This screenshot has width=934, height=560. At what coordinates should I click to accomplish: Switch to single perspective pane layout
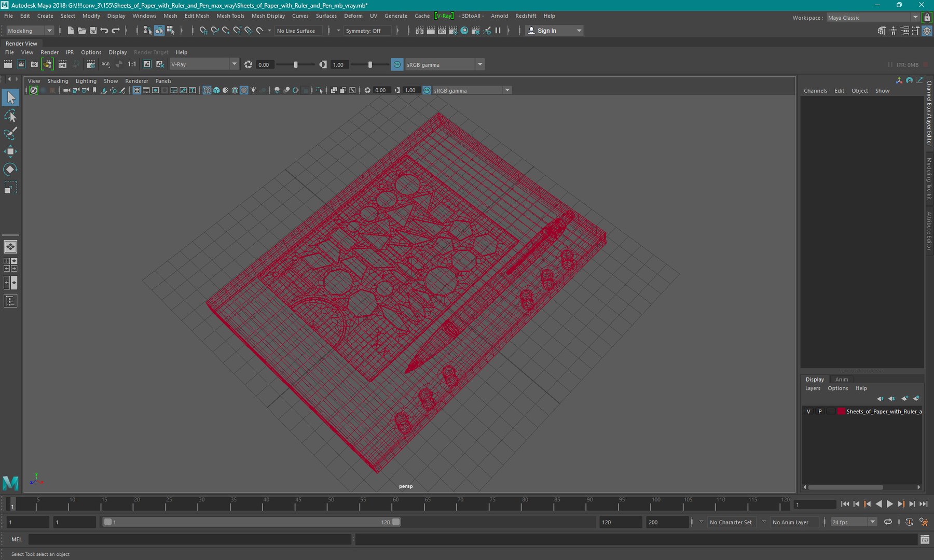[10, 247]
